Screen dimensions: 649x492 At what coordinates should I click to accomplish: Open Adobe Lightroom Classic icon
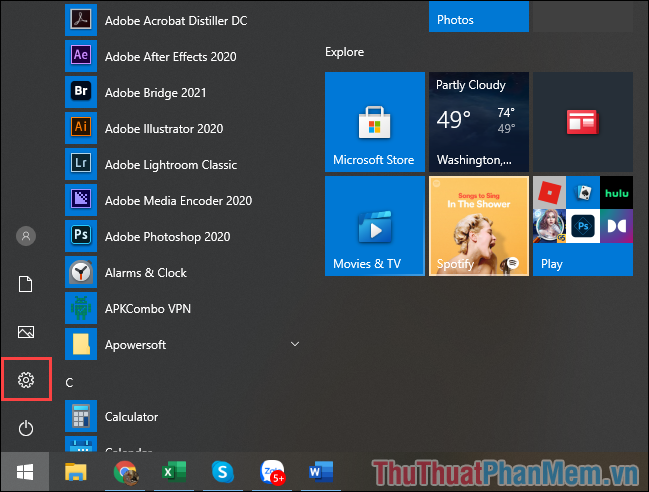pyautogui.click(x=81, y=164)
